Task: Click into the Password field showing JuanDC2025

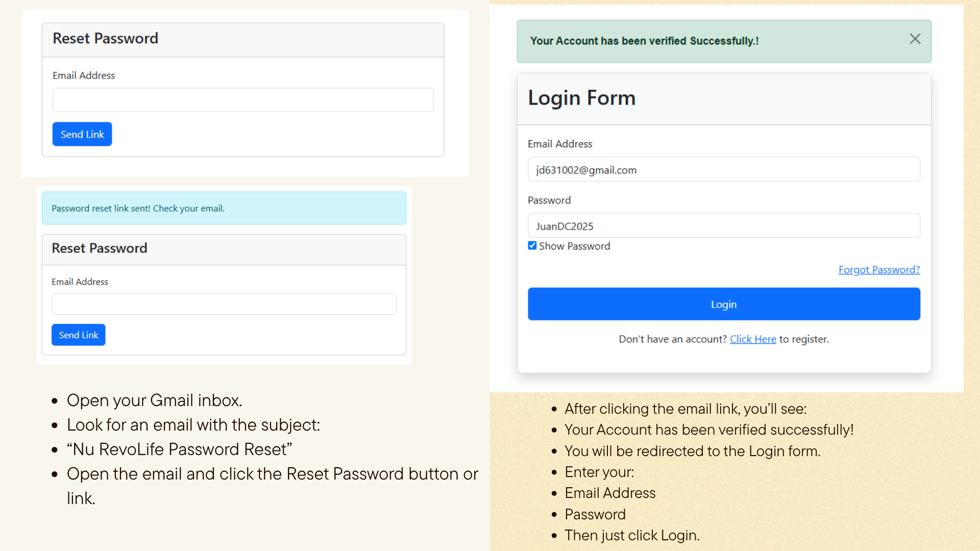Action: point(724,226)
